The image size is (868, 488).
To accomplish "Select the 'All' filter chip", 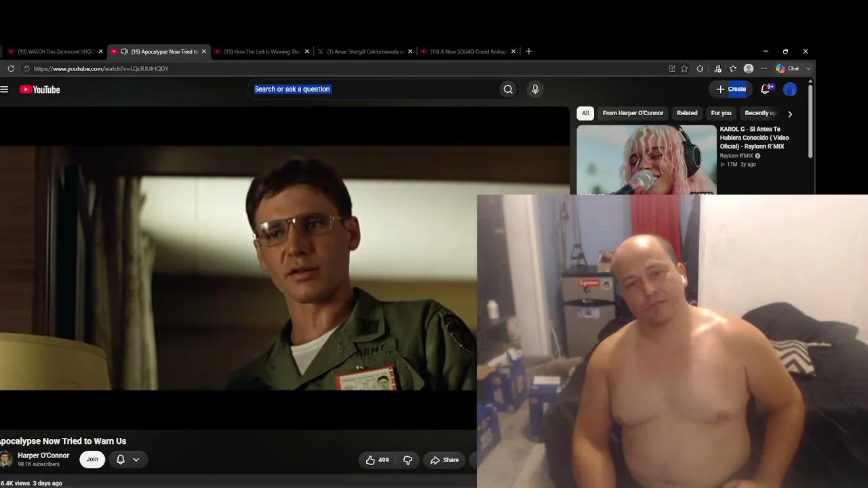I will click(x=585, y=113).
